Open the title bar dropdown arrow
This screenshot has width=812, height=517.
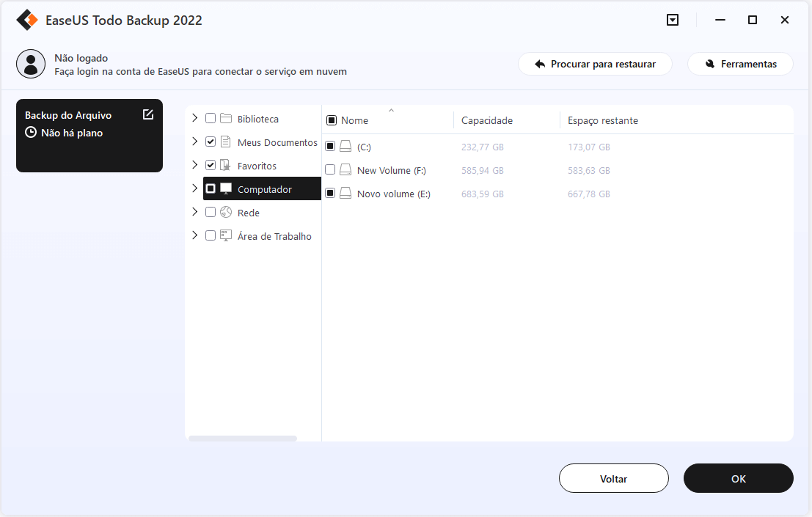[x=673, y=20]
